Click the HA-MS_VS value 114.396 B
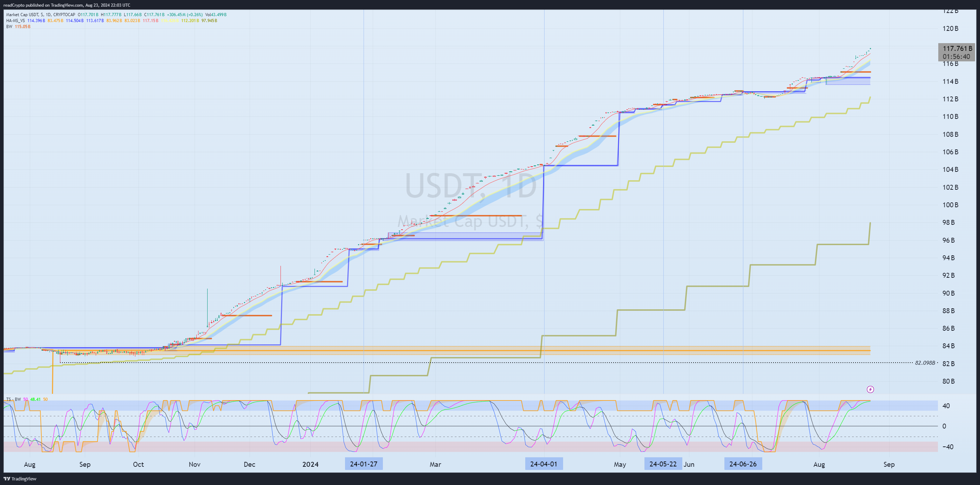 pyautogui.click(x=36, y=21)
